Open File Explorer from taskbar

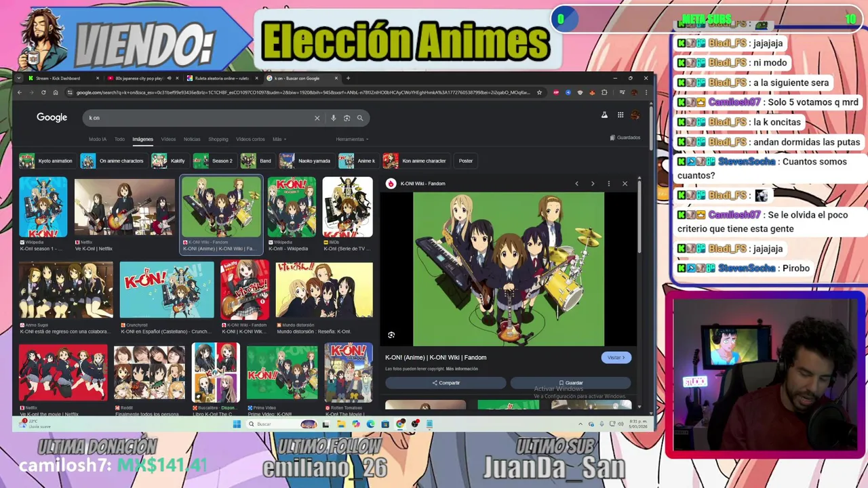pos(340,424)
